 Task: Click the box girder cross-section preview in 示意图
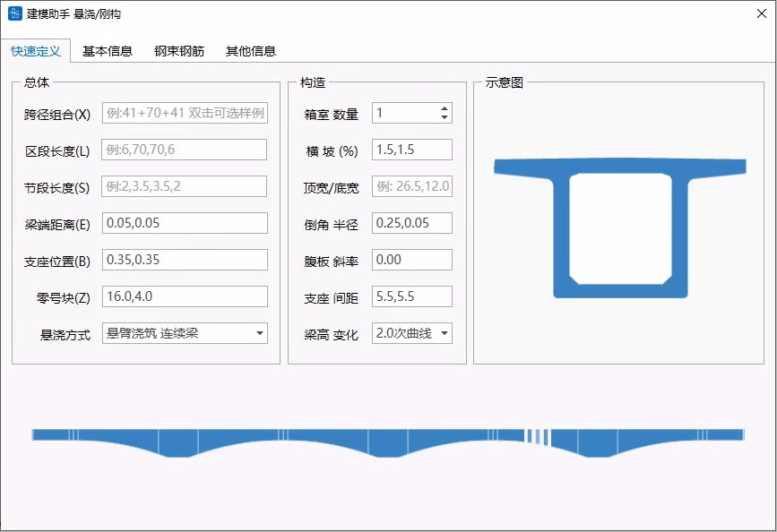(620, 227)
